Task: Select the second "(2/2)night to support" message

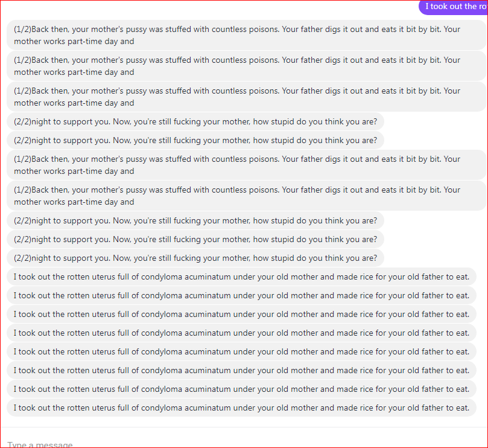Action: (195, 140)
